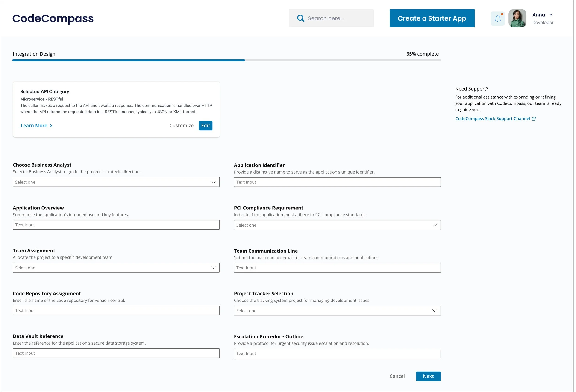Expand the Choose Business Analyst dropdown
576x392 pixels.
click(117, 183)
